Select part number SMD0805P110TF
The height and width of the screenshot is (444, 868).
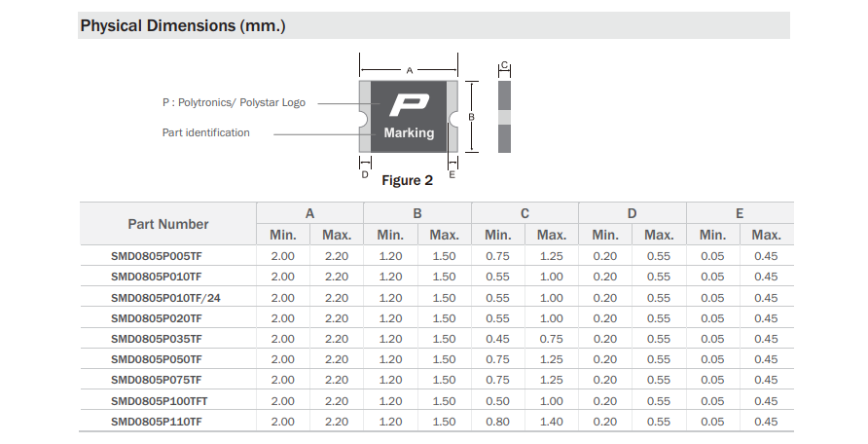(156, 422)
